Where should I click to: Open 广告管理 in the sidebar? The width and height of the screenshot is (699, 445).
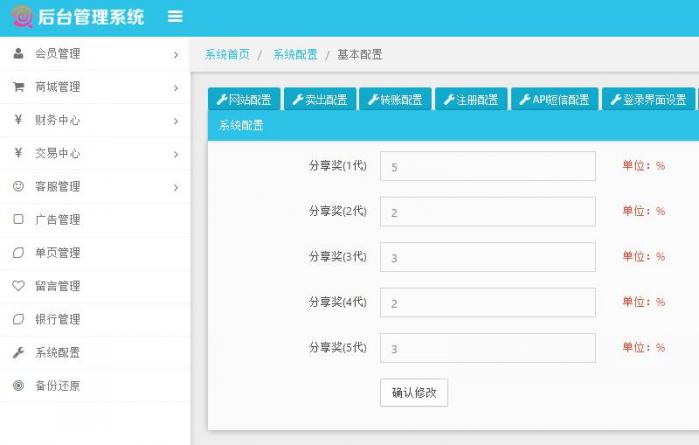click(x=58, y=220)
